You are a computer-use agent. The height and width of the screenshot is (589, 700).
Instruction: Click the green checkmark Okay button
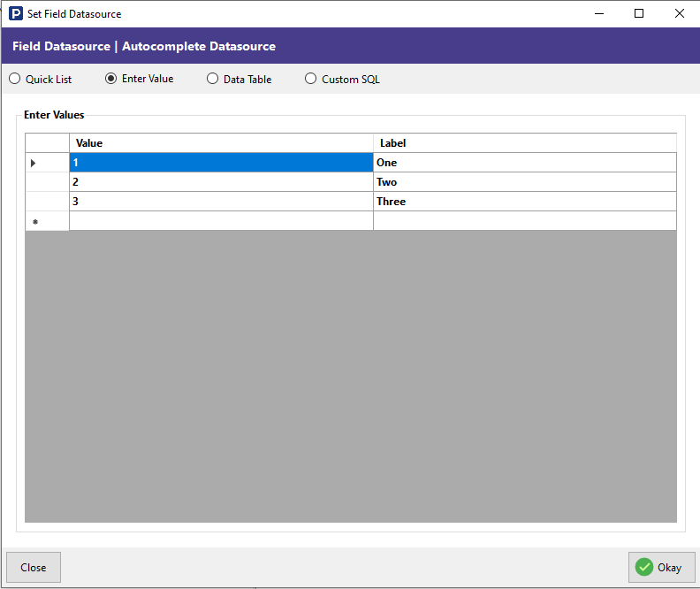pyautogui.click(x=660, y=568)
